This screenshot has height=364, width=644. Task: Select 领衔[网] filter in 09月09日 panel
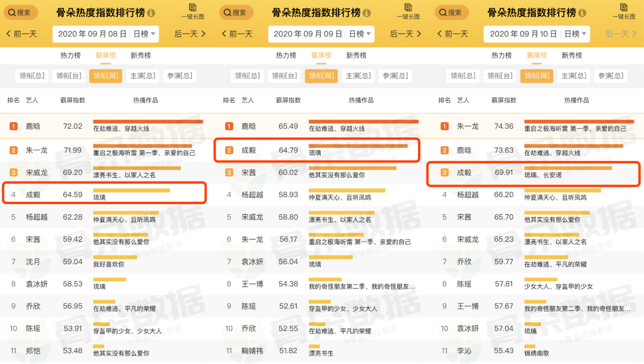tap(321, 76)
